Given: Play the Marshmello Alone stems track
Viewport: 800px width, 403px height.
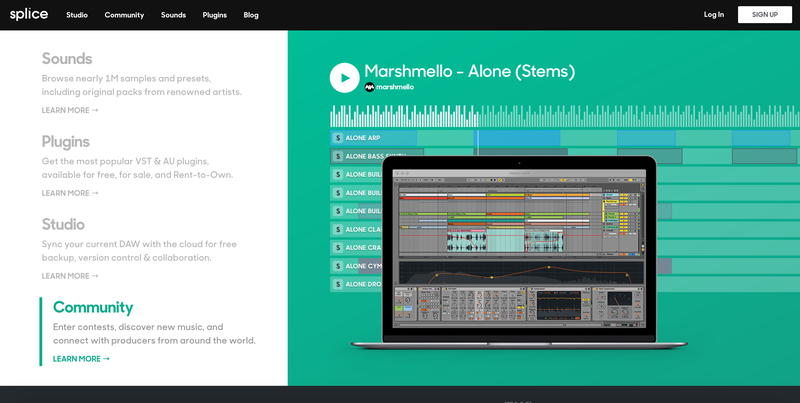Looking at the screenshot, I should click(344, 77).
